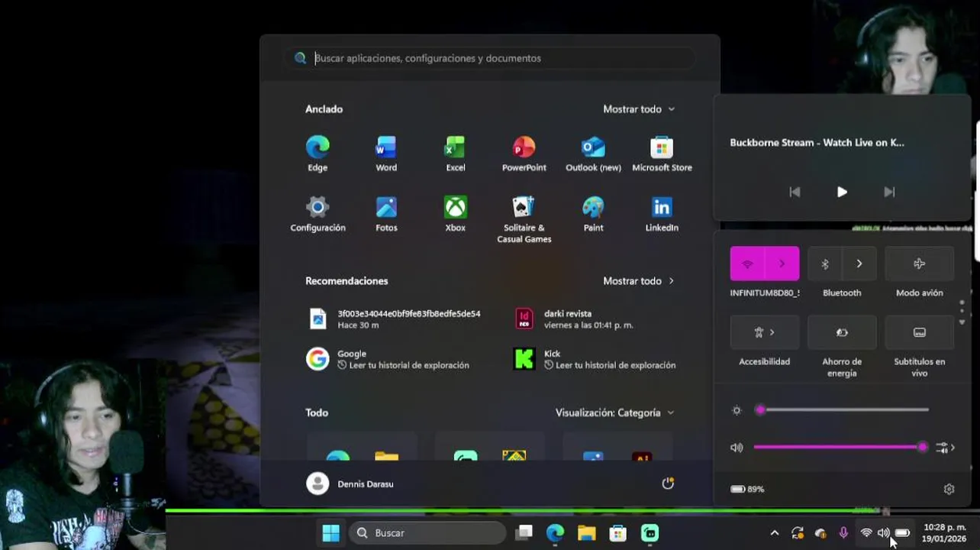Enable Subtítulos en vivo

point(919,332)
